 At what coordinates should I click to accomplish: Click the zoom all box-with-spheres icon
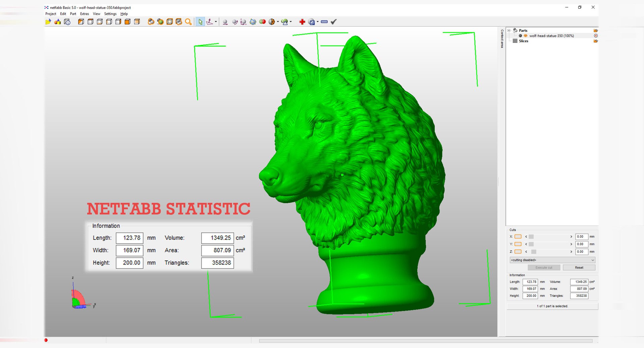pyautogui.click(x=179, y=22)
